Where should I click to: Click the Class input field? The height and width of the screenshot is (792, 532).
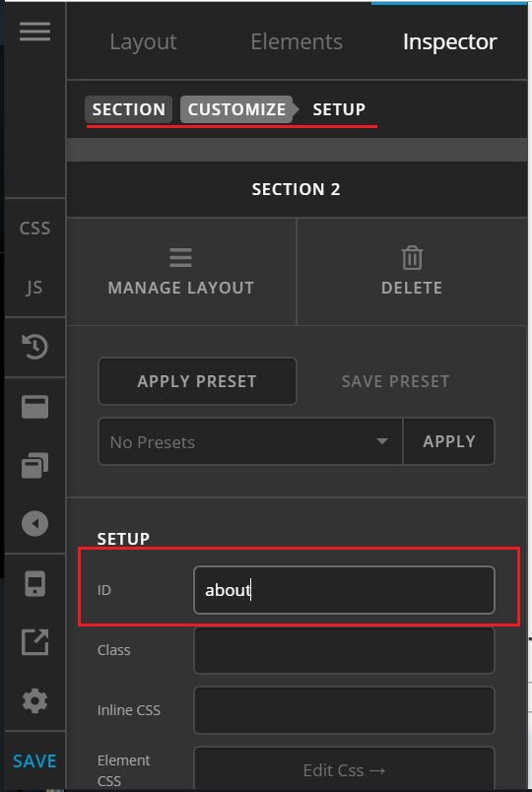pos(344,650)
